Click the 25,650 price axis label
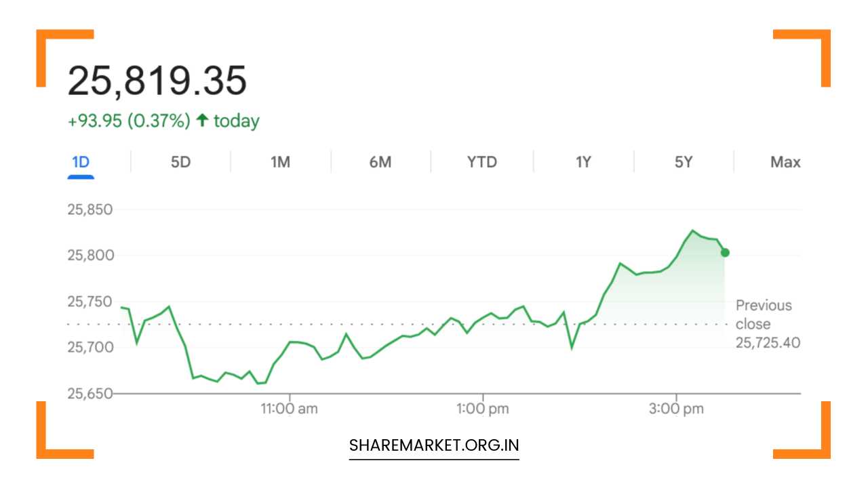Viewport: 868px width, 488px height. pos(90,393)
